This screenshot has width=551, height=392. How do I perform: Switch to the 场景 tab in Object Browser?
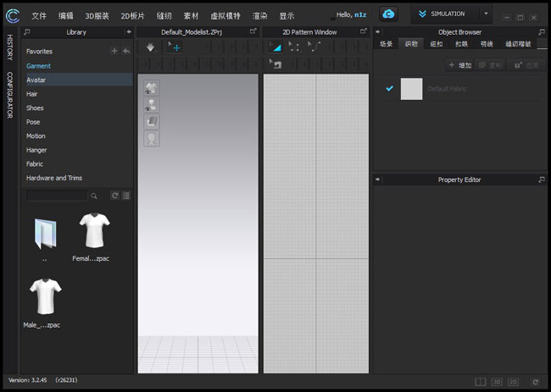(x=386, y=44)
